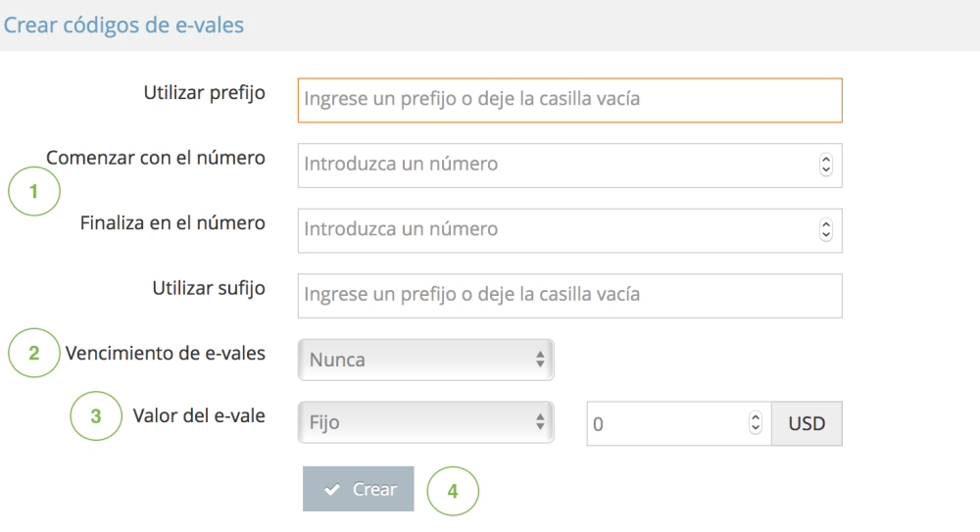This screenshot has width=980, height=532.
Task: Click the USD currency addon button
Action: (807, 424)
